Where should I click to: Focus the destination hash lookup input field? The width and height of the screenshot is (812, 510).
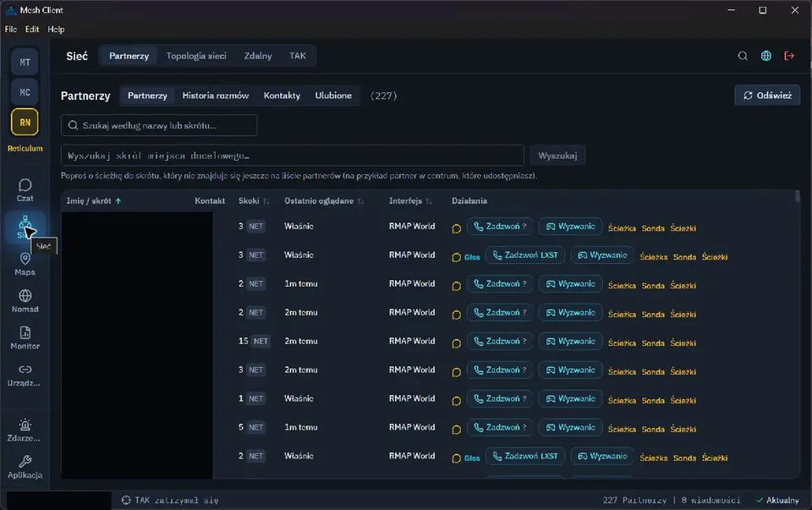[x=293, y=156]
